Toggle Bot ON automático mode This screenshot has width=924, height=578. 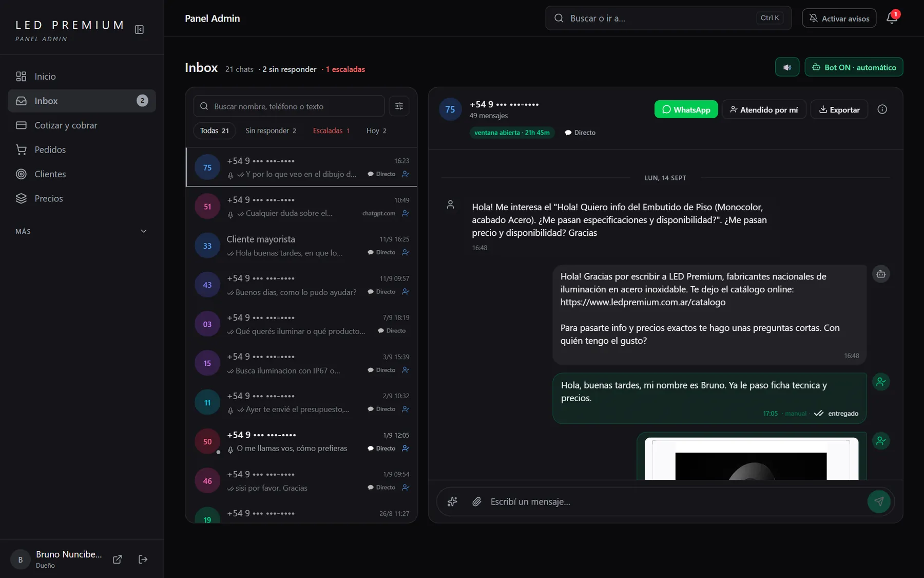click(x=854, y=67)
